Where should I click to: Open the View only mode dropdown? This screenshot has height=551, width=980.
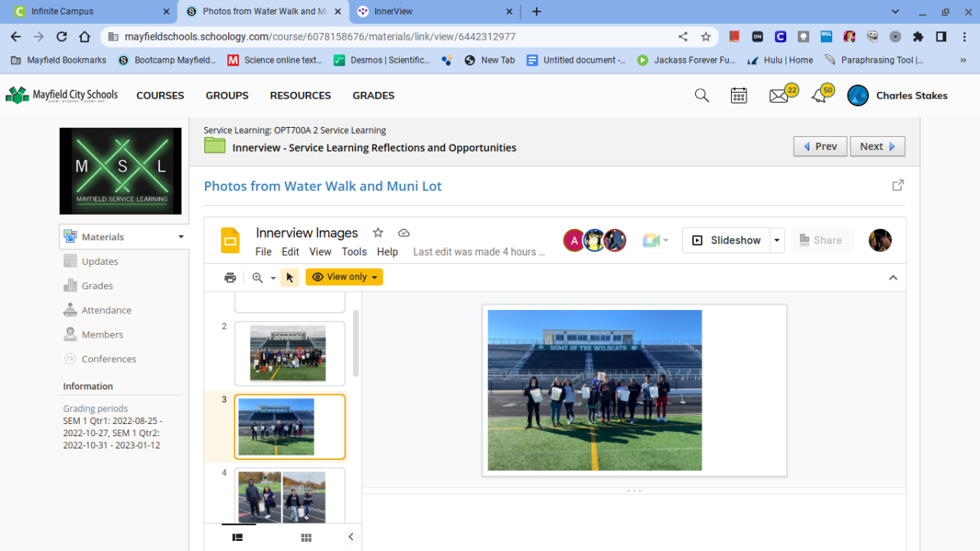[x=344, y=277]
